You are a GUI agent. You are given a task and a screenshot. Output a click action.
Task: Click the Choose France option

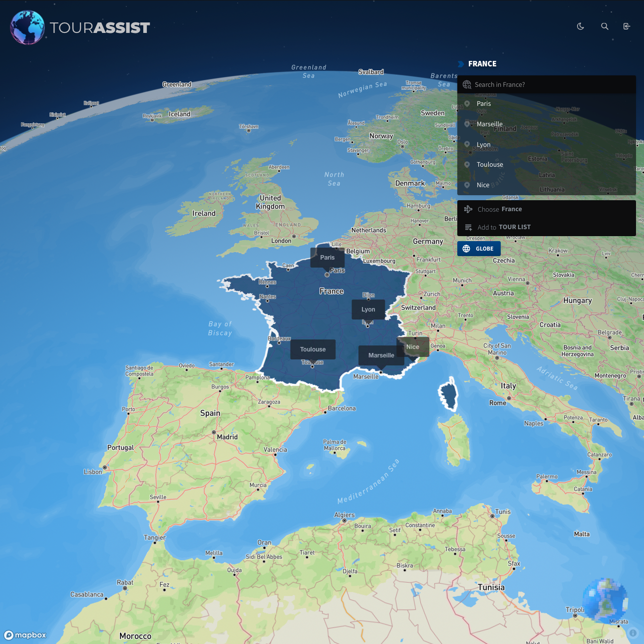click(499, 209)
